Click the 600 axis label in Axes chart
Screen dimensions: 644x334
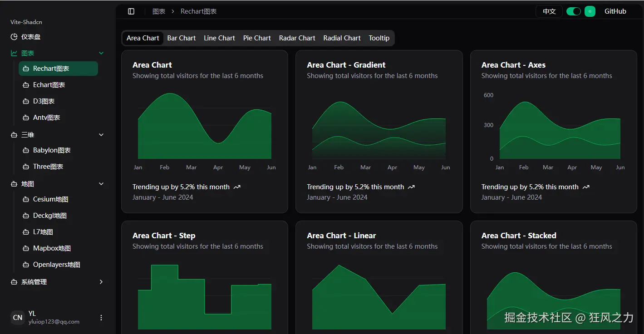[488, 95]
